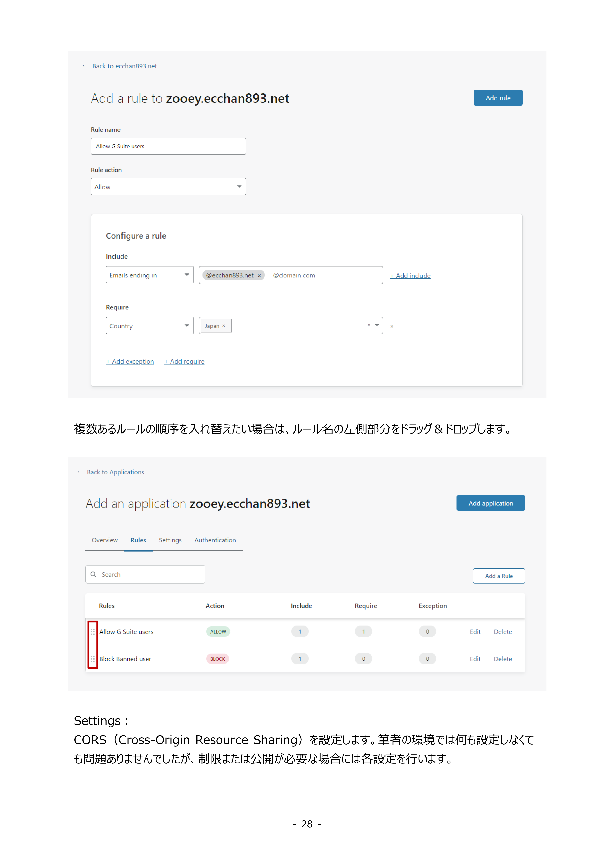This screenshot has width=614, height=868.
Task: Edit the Allow G Suite users rule
Action: click(475, 632)
